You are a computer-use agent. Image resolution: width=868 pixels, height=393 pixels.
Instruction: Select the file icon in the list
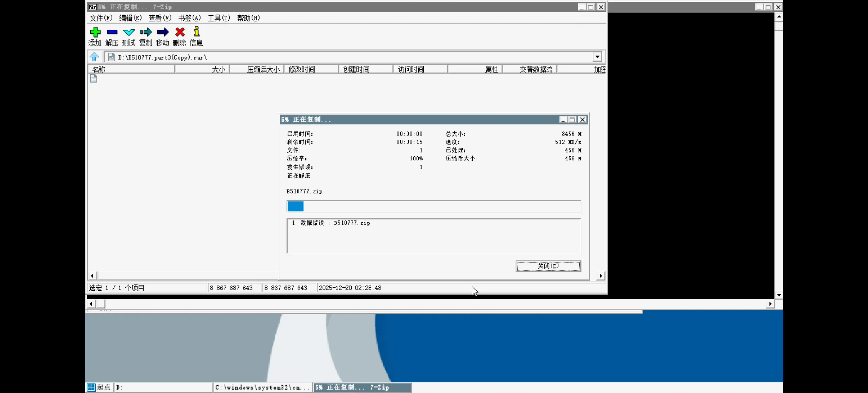94,79
